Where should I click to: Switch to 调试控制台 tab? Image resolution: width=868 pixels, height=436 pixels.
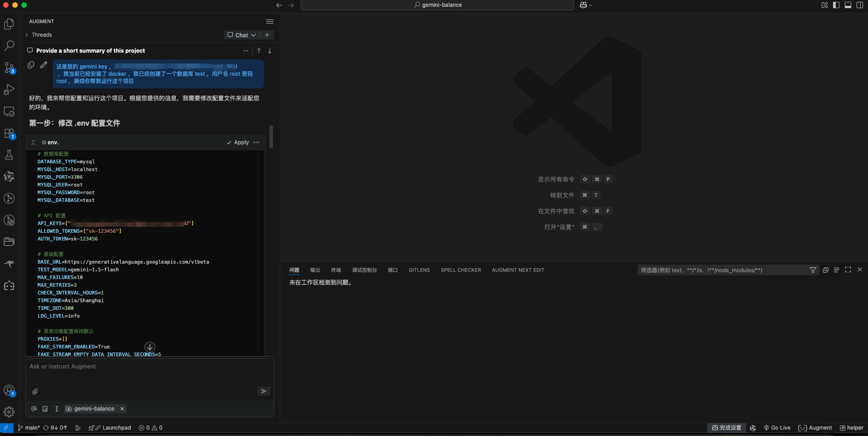(364, 270)
